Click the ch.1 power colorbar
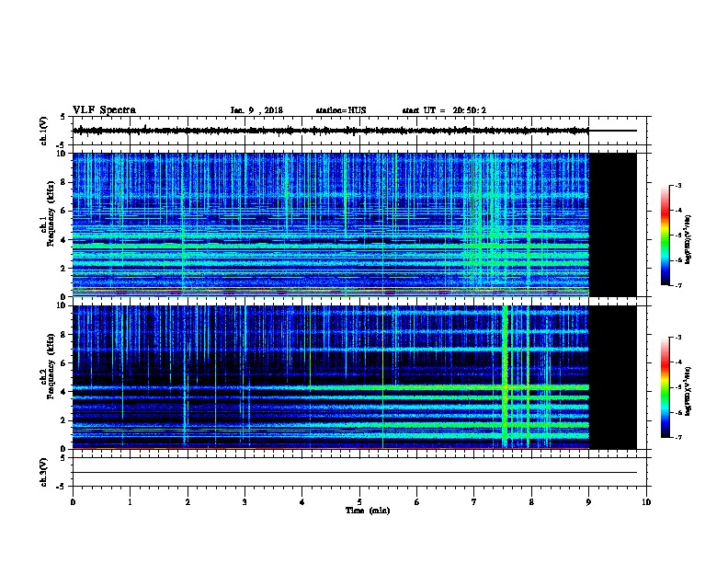This screenshot has height=563, width=728. tap(665, 236)
